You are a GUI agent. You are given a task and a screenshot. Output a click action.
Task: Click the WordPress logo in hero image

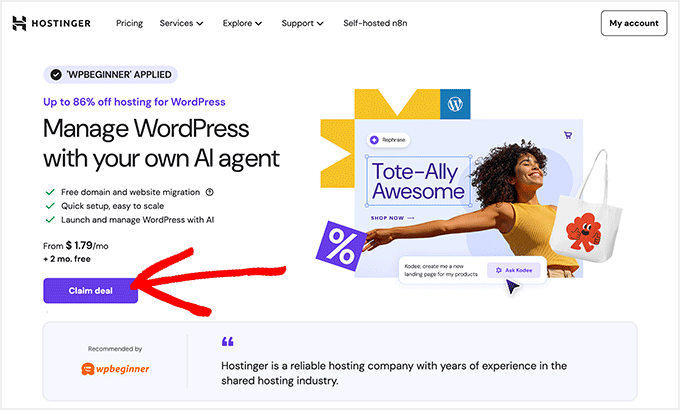pyautogui.click(x=455, y=104)
